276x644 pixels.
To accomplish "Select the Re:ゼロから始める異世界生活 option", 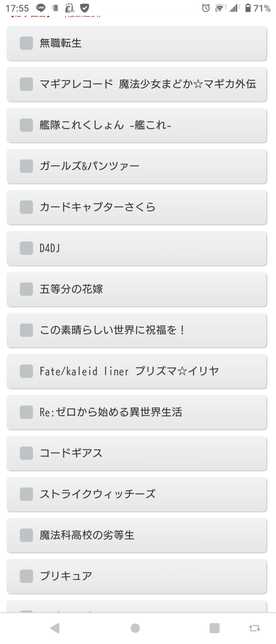I will (137, 412).
